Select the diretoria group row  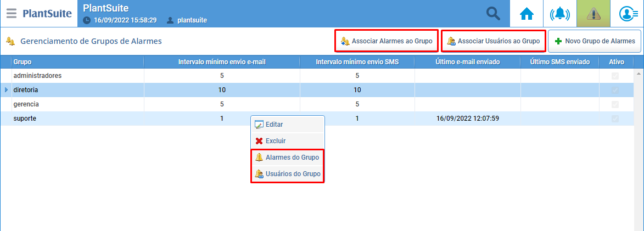coord(318,90)
